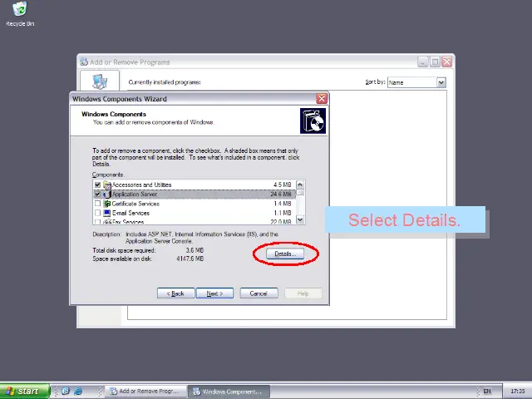This screenshot has width=532, height=399.
Task: Check the Fax Services checkbox
Action: [x=98, y=222]
